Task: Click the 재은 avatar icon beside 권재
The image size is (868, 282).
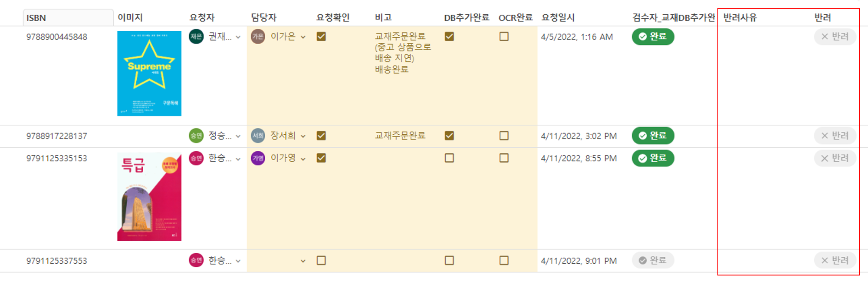Action: (x=195, y=37)
